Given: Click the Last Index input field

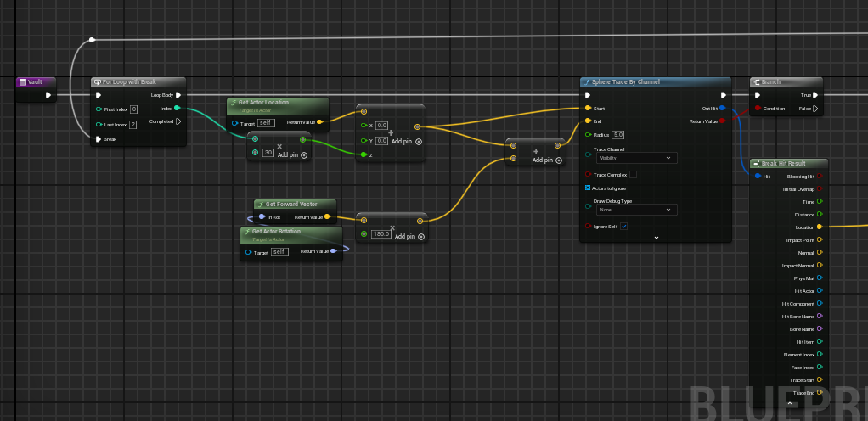Looking at the screenshot, I should click(133, 125).
